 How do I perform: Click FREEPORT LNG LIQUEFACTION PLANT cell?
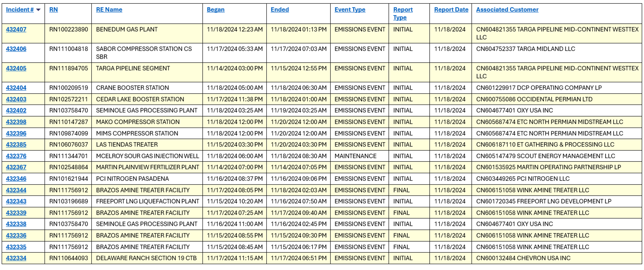point(147,201)
